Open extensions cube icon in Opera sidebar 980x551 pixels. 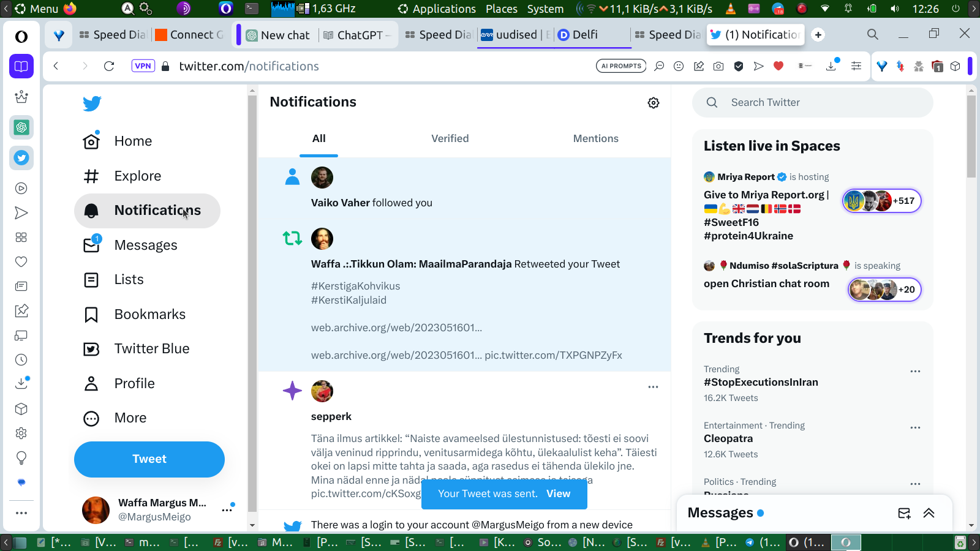(21, 409)
